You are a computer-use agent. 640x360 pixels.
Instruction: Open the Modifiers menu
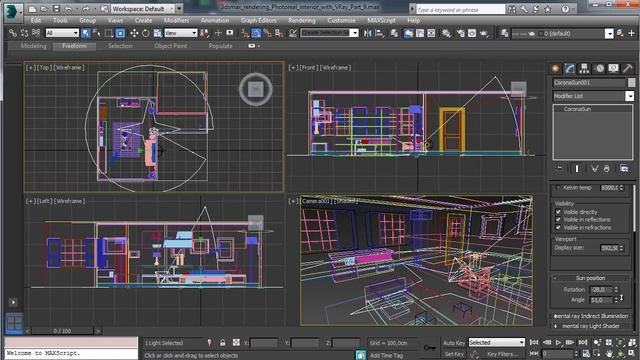[176, 20]
